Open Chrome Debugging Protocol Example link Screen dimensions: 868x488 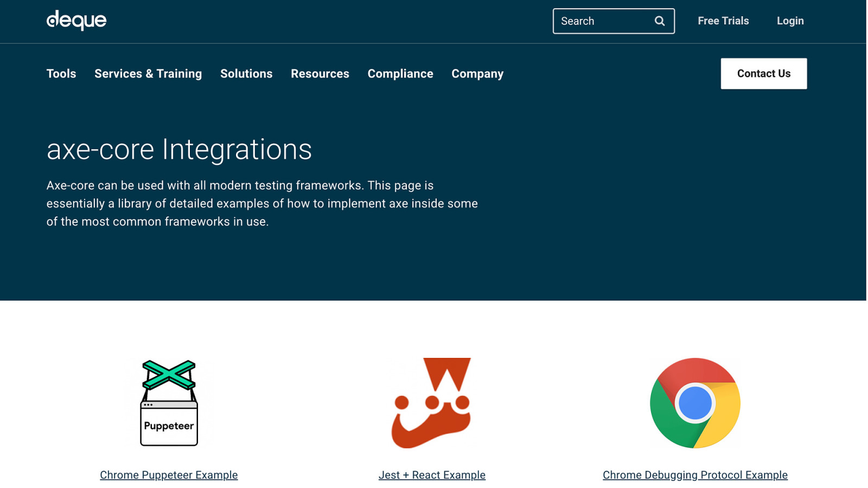695,475
